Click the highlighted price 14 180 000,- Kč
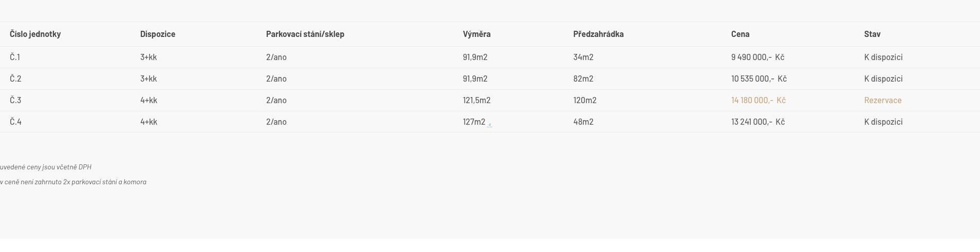Screen dimensions: 980x252 pos(759,100)
